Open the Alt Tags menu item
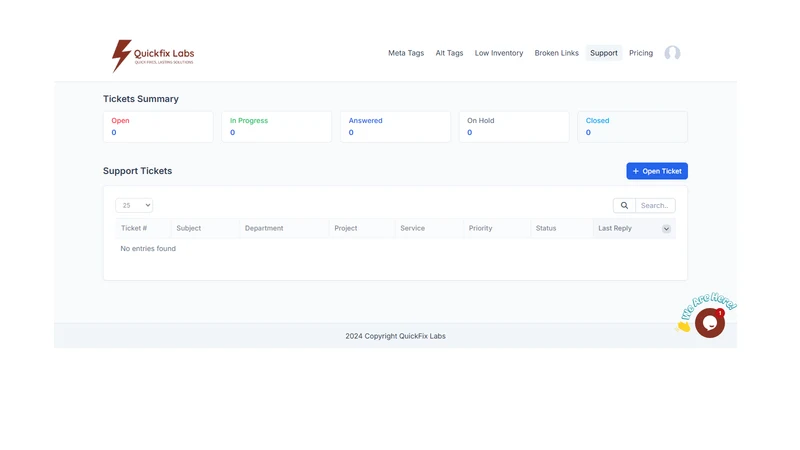 coord(449,53)
